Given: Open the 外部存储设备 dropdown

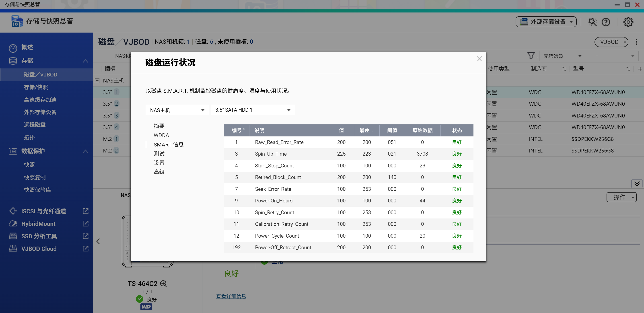Looking at the screenshot, I should pyautogui.click(x=546, y=22).
